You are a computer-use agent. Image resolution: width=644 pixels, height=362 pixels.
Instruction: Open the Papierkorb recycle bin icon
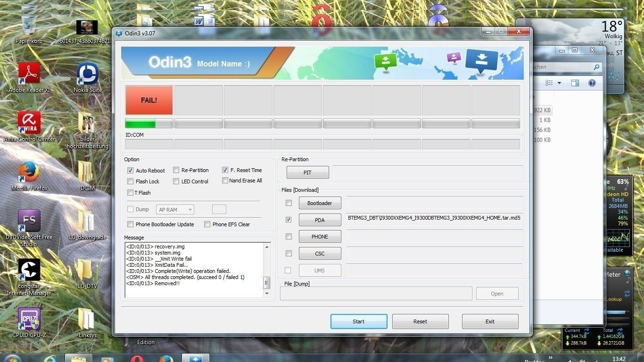click(x=29, y=28)
